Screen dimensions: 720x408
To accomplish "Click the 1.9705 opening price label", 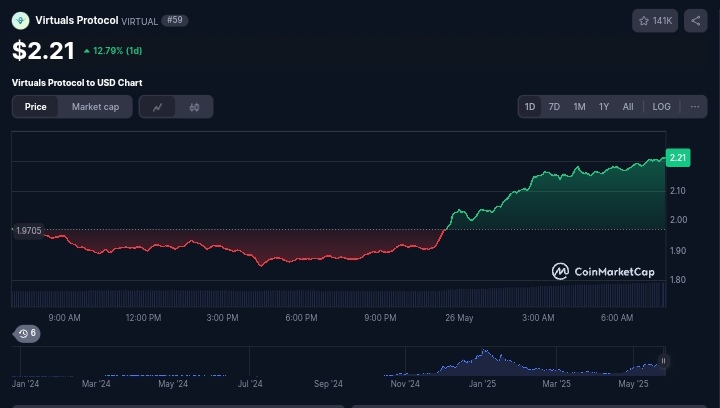I will pos(28,230).
